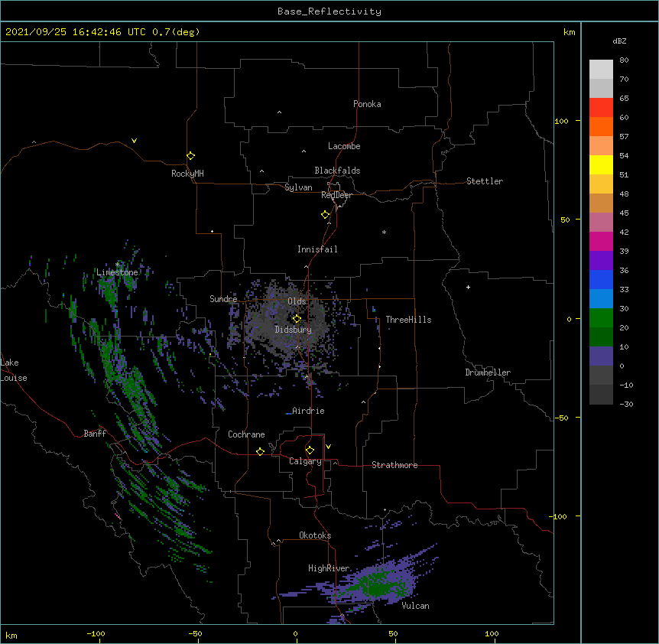Pick the red 65-60 dBZ legend swatch
This screenshot has height=644, width=659.
point(601,107)
